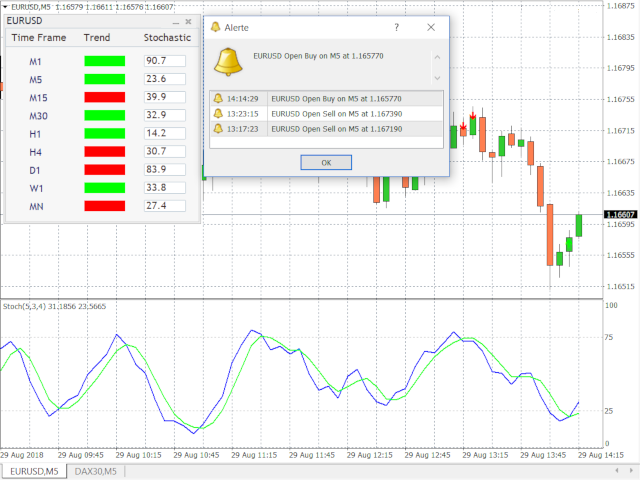Select alert row 'Open Buy on M5 at 1.165770'
The image size is (640, 480).
pyautogui.click(x=326, y=98)
